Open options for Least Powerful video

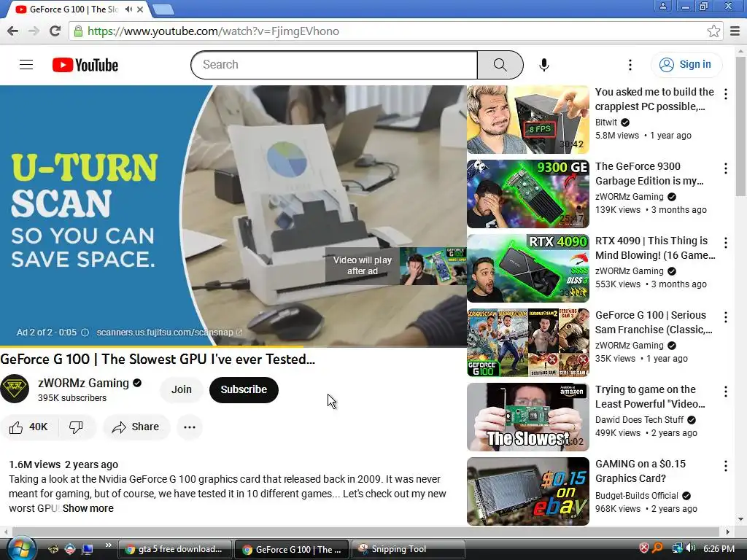pyautogui.click(x=726, y=392)
